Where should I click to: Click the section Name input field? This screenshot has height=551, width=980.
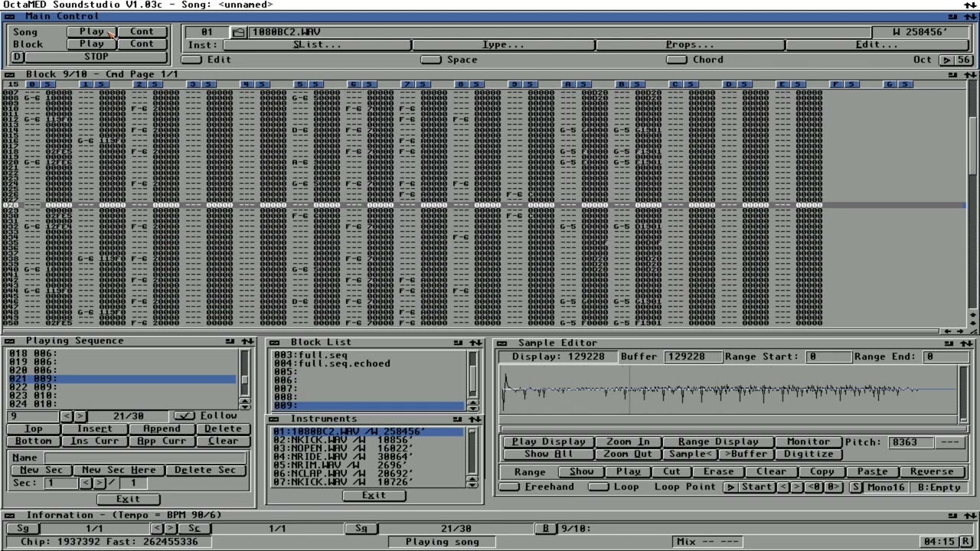tap(145, 458)
